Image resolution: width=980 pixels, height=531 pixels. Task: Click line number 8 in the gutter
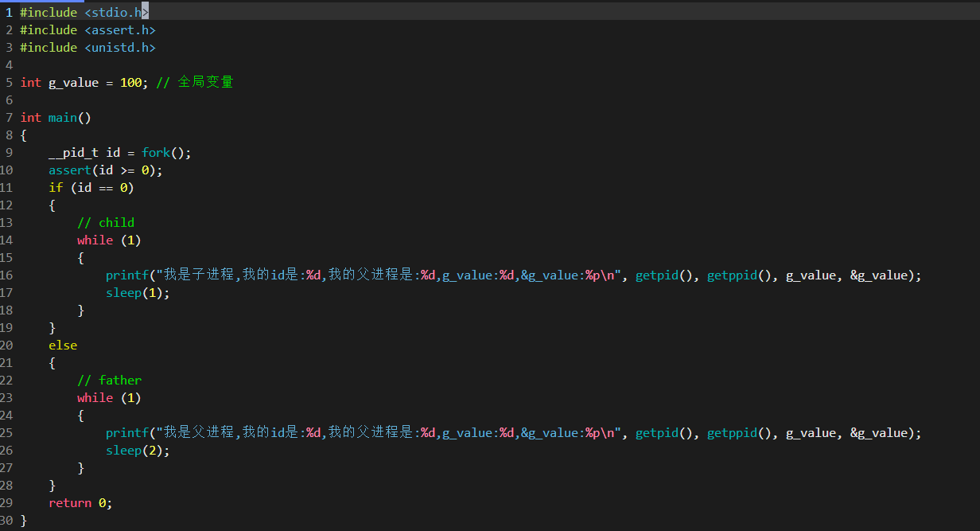point(9,135)
